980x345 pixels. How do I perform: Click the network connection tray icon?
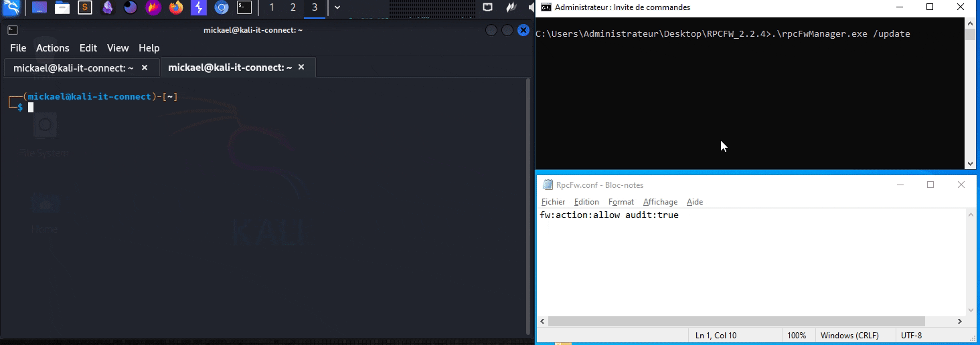coord(488,8)
